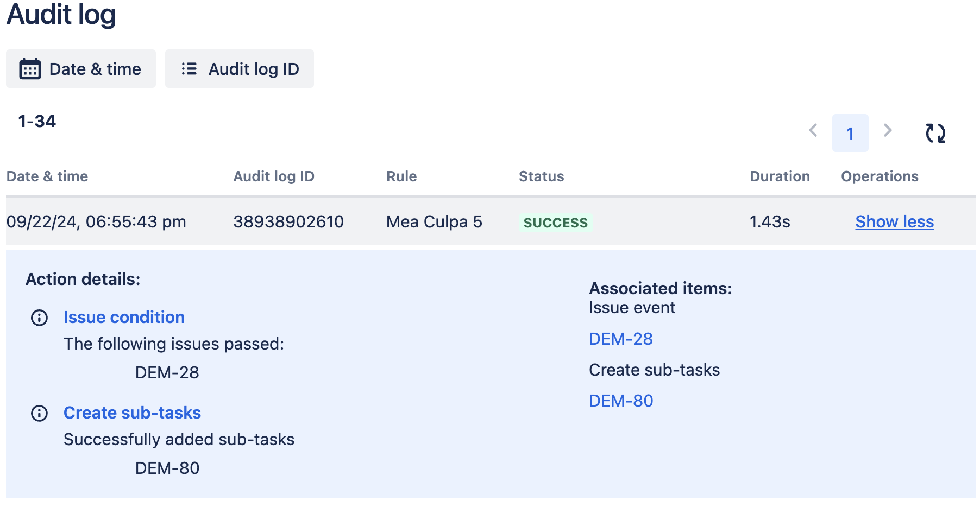Screen dimensions: 980x507
Task: Select page 1 in pagination
Action: pos(850,133)
